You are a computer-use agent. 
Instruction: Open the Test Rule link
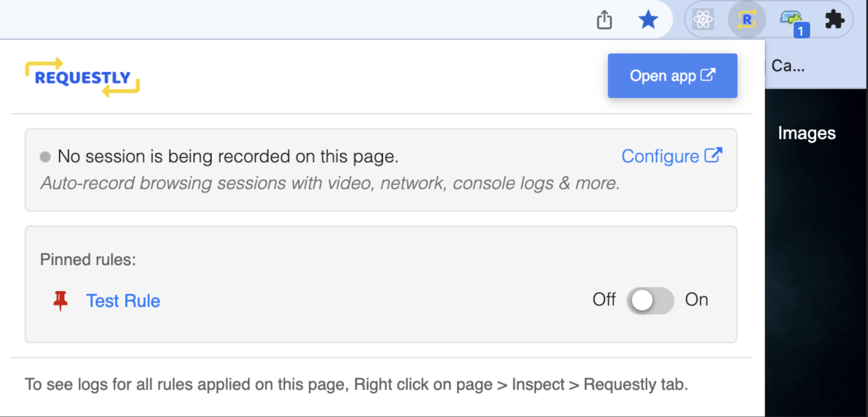pos(123,301)
